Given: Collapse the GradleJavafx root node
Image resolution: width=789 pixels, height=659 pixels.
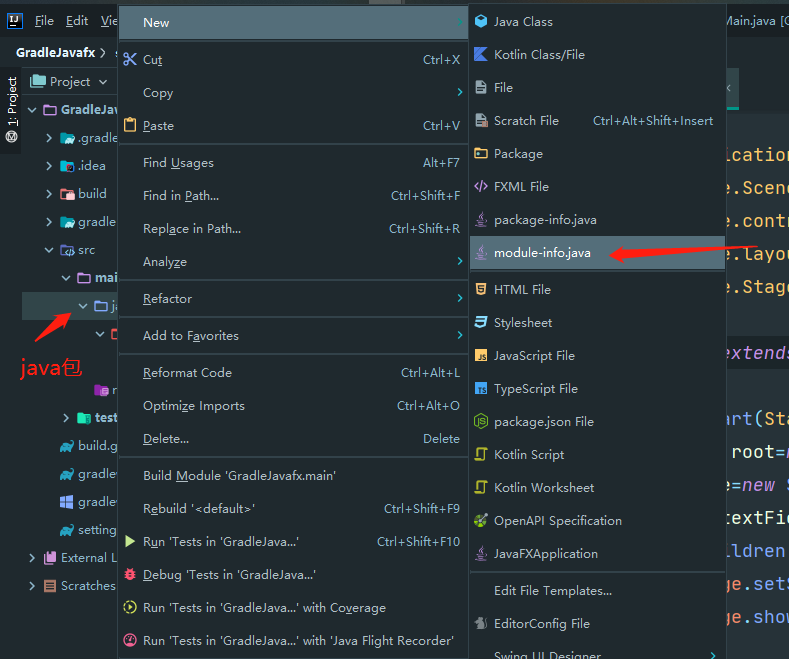Looking at the screenshot, I should point(32,110).
